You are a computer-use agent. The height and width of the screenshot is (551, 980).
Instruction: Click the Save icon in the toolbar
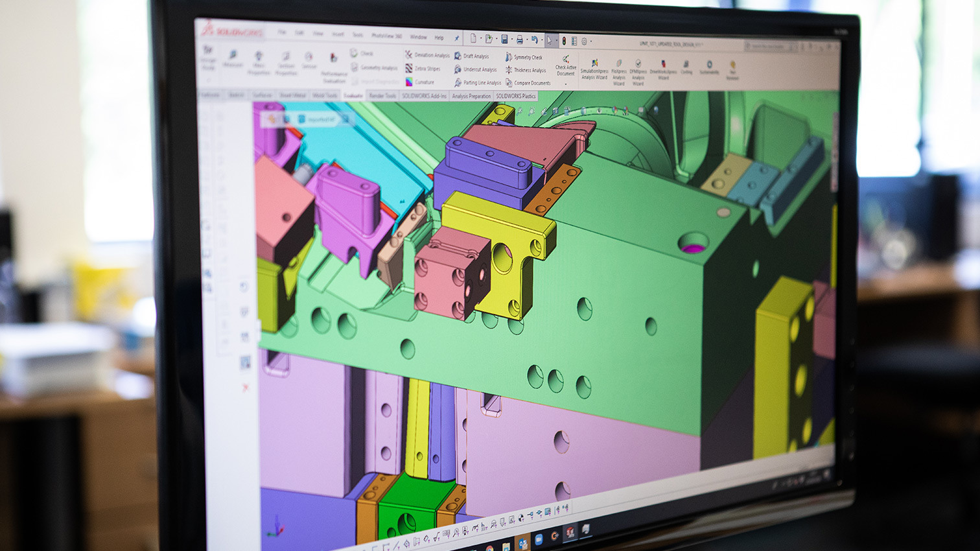504,40
